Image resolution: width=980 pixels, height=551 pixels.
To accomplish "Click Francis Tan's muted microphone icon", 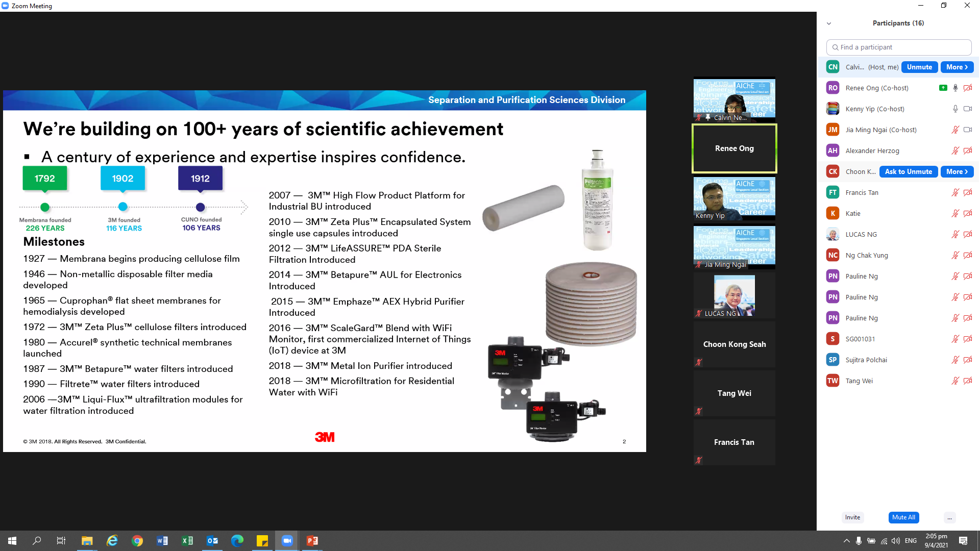I will pos(955,192).
